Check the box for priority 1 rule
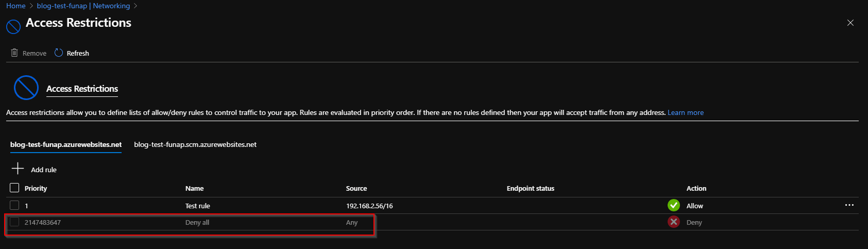The image size is (868, 249). tap(14, 205)
